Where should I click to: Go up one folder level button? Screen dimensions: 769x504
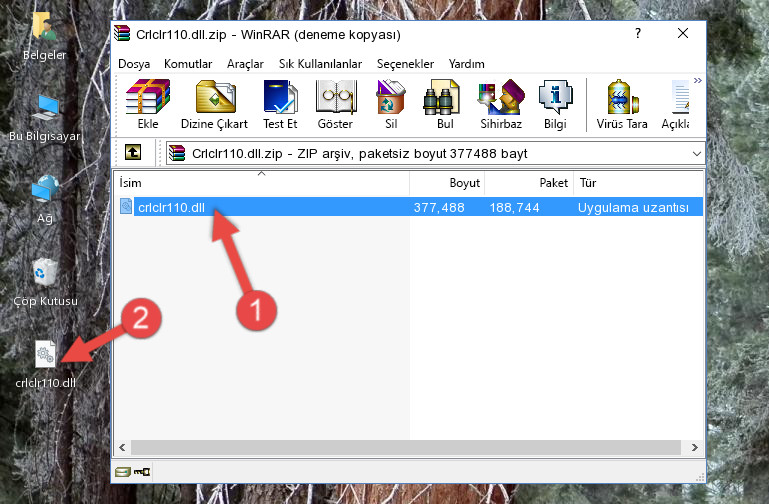(133, 152)
